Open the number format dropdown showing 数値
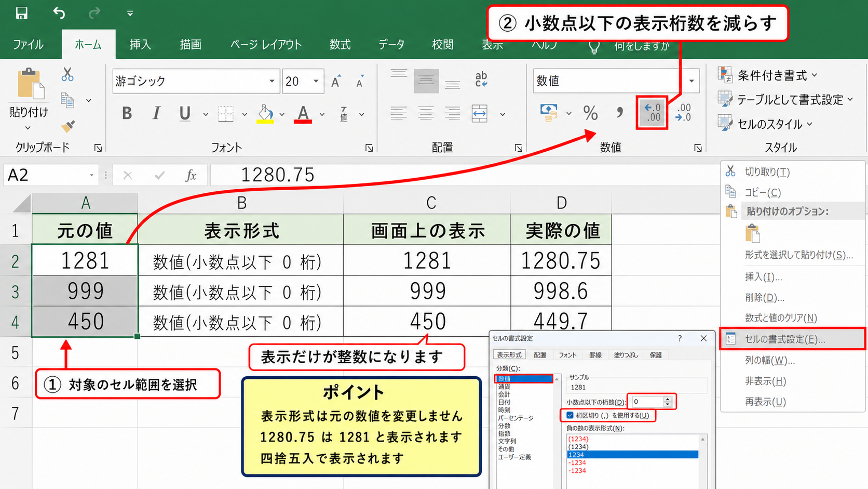 coord(691,81)
